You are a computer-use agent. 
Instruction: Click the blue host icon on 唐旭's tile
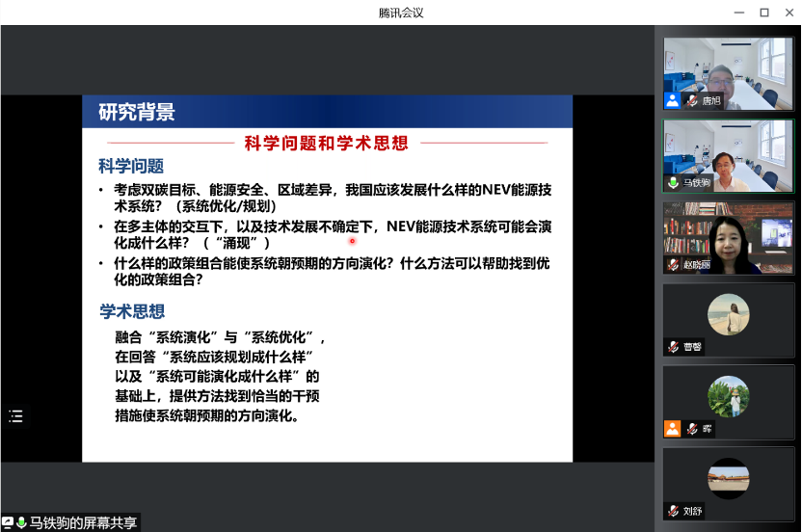click(672, 100)
